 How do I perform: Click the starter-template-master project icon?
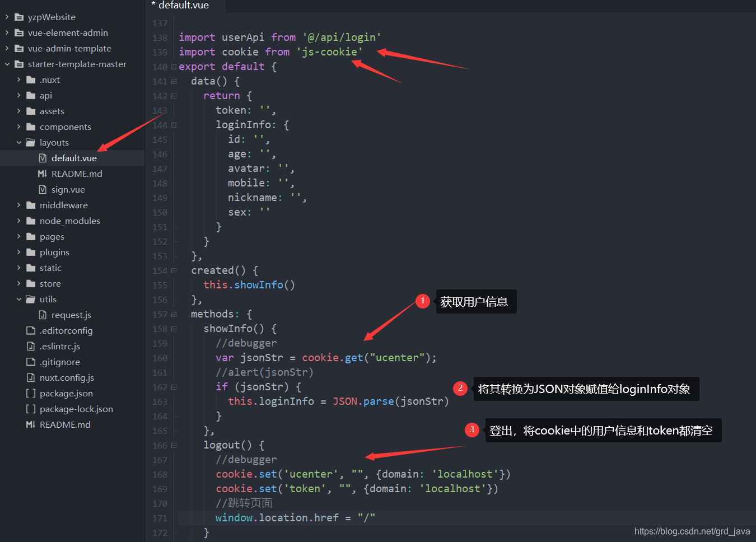click(19, 64)
